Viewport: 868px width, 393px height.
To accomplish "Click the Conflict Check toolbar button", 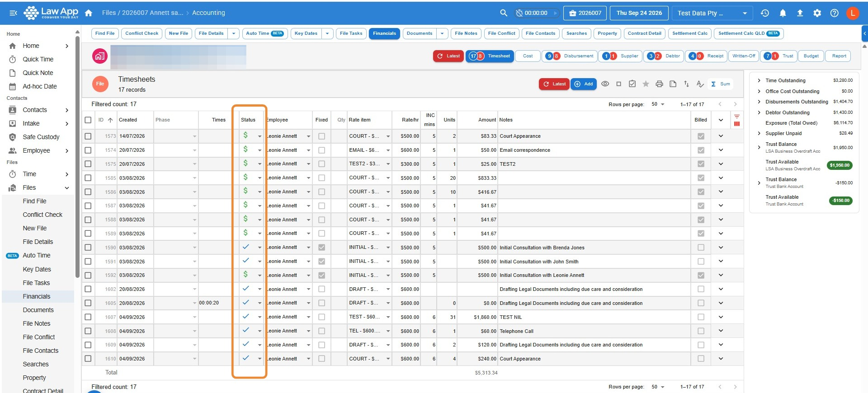I will pos(142,33).
